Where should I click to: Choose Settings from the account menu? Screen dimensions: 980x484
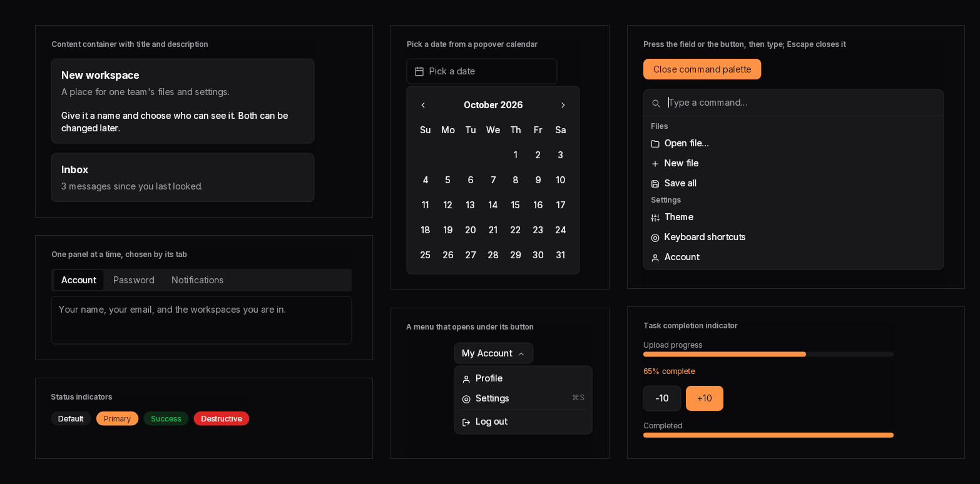523,398
